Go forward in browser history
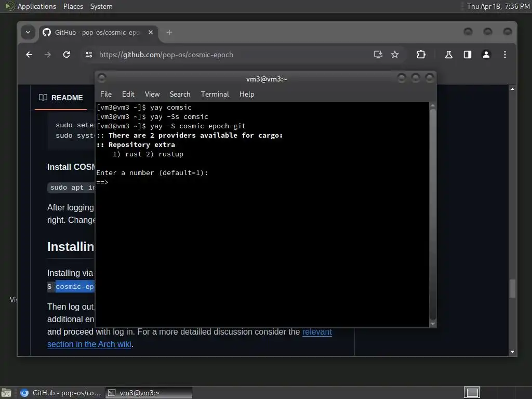 (x=47, y=55)
